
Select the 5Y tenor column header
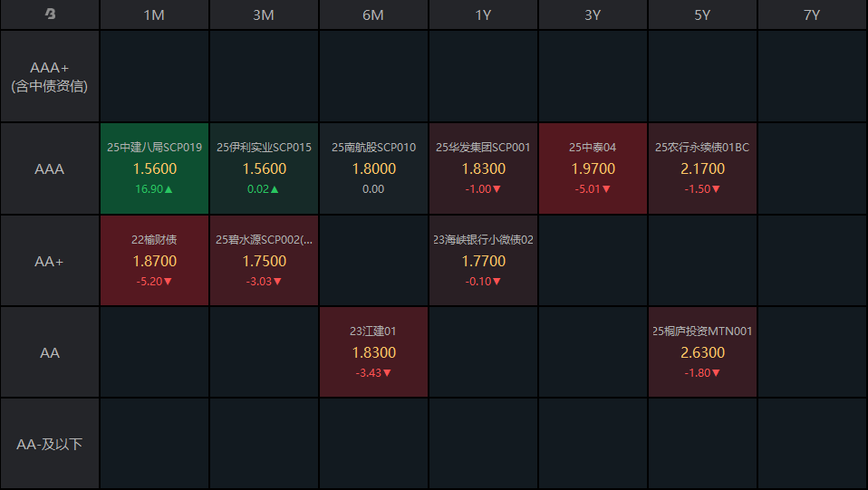pyautogui.click(x=702, y=15)
